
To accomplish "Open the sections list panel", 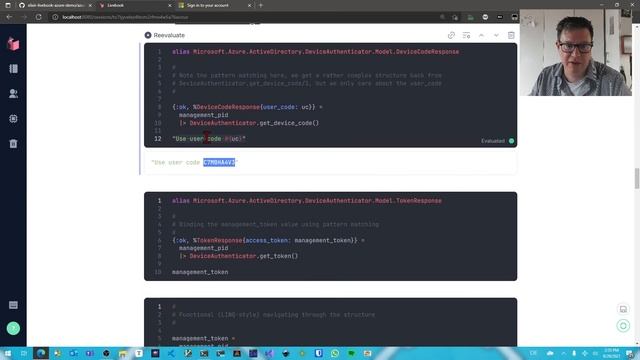I will tap(13, 69).
